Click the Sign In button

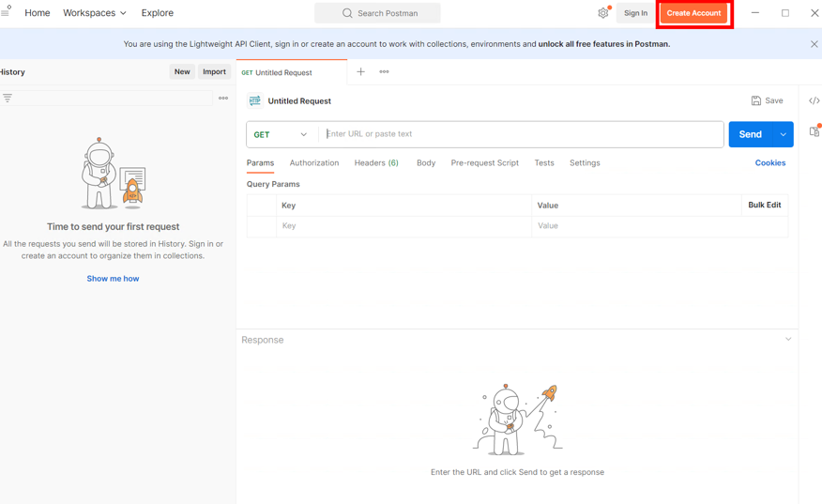point(635,13)
